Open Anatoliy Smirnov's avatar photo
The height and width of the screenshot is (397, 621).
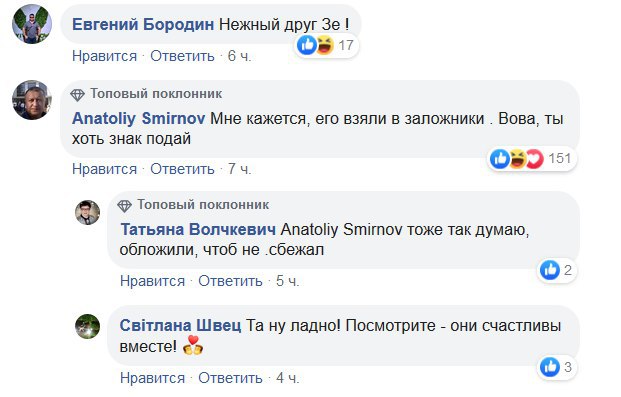(x=32, y=100)
